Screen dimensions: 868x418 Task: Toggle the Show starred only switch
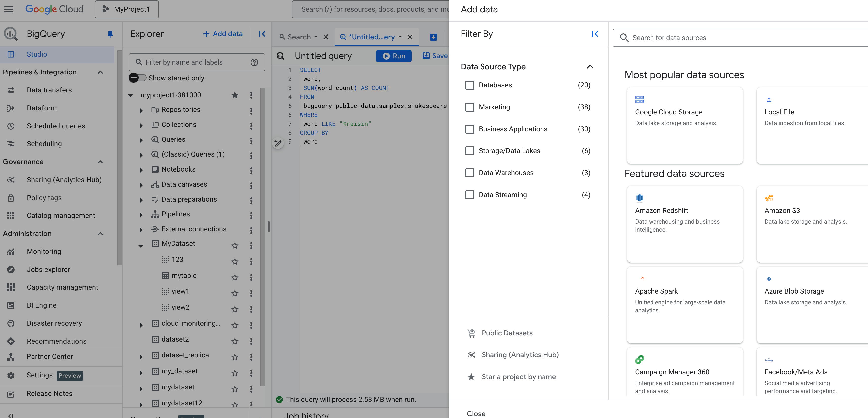point(137,78)
